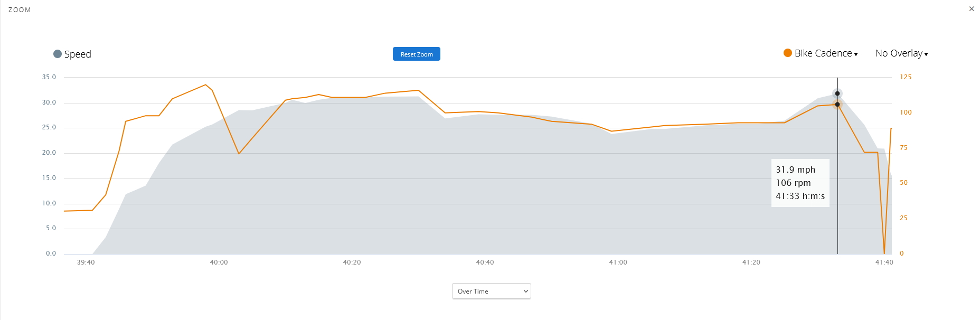Click the 41:20 time axis label
This screenshot has width=980, height=320.
click(751, 262)
